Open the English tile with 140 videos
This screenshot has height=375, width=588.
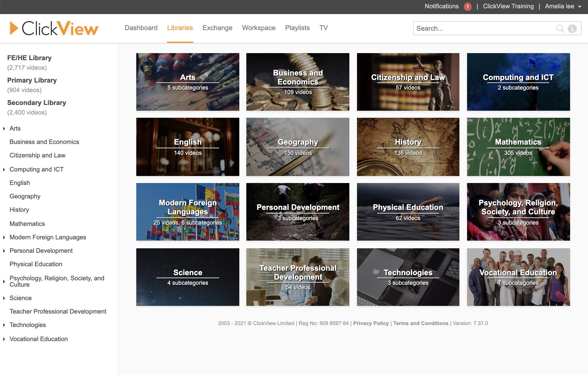[188, 147]
